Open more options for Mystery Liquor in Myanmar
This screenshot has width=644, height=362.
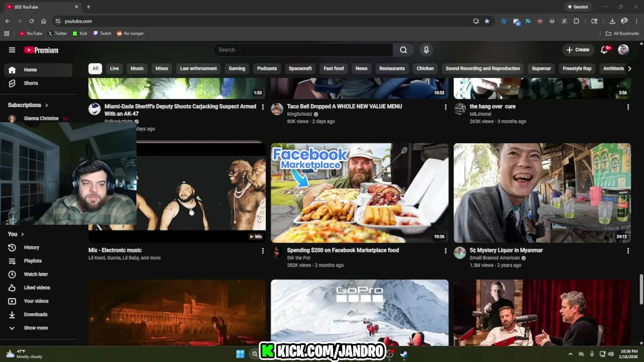[628, 250]
